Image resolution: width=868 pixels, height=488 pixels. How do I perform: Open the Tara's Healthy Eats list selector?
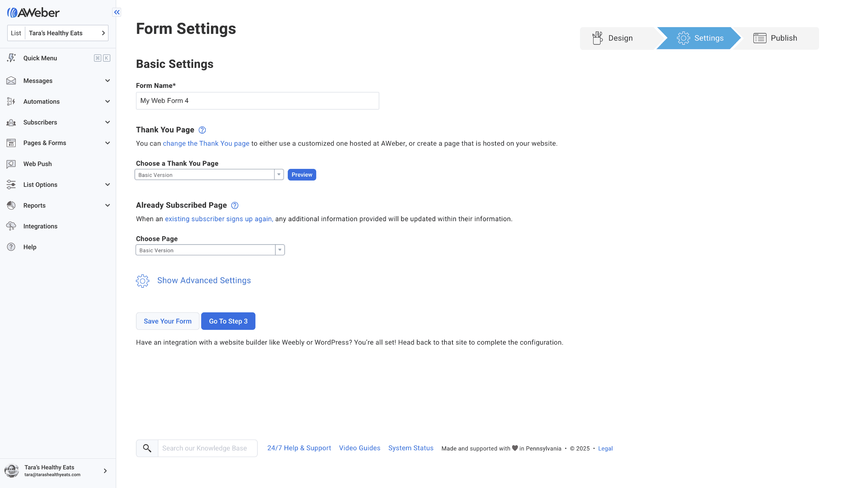[x=58, y=33]
